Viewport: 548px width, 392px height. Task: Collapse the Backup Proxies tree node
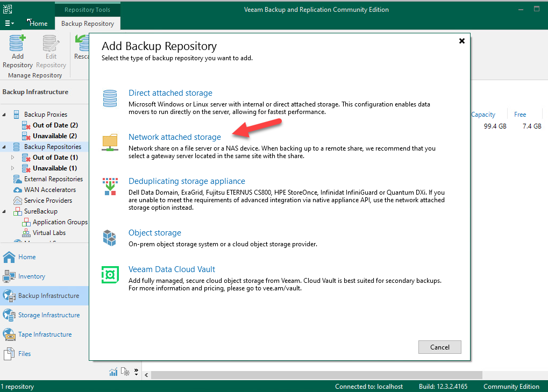point(5,115)
